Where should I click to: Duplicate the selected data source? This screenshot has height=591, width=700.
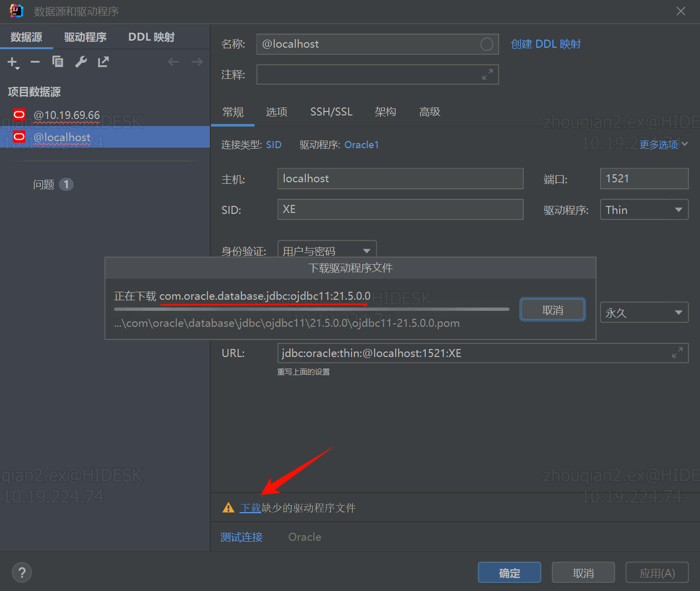coord(58,62)
